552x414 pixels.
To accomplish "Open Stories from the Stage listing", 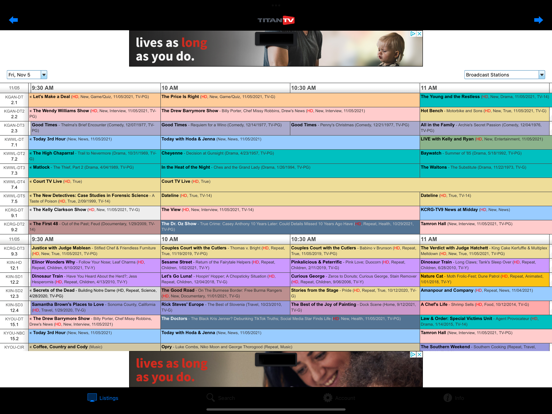I will (355, 294).
